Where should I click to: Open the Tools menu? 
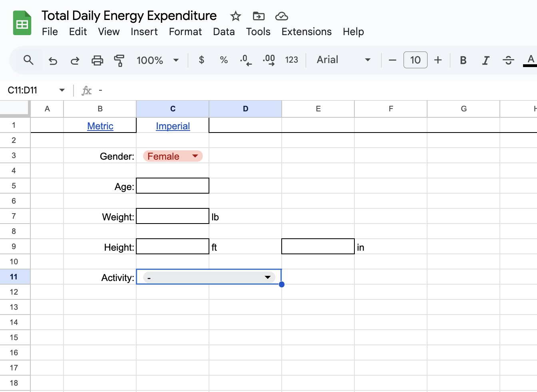point(258,32)
